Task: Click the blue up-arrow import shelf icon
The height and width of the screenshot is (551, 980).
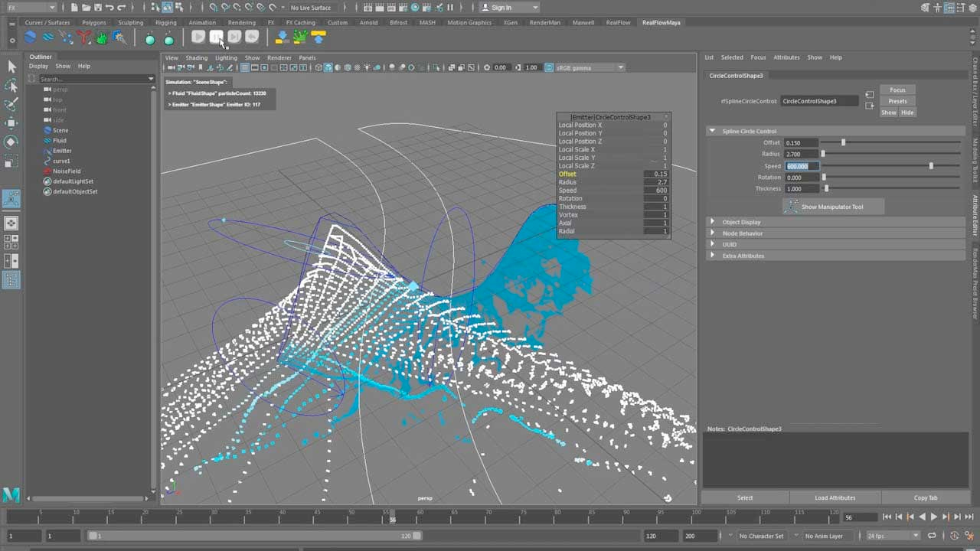Action: (x=318, y=37)
